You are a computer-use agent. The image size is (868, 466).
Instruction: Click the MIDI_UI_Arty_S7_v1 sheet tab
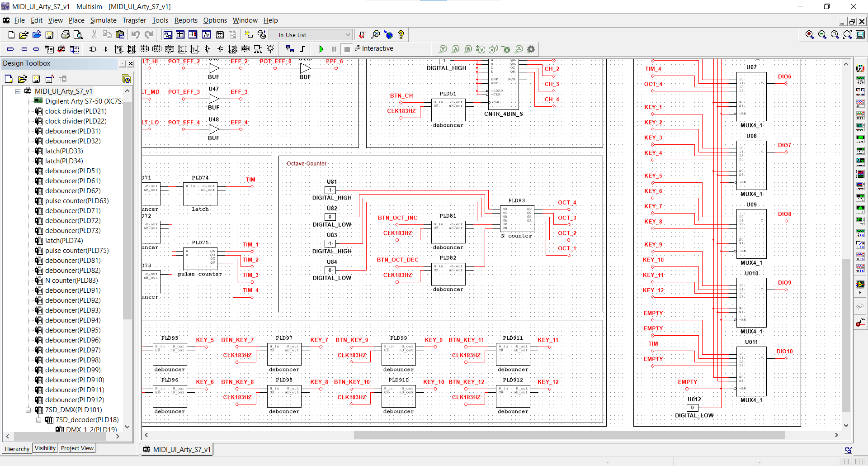(177, 449)
